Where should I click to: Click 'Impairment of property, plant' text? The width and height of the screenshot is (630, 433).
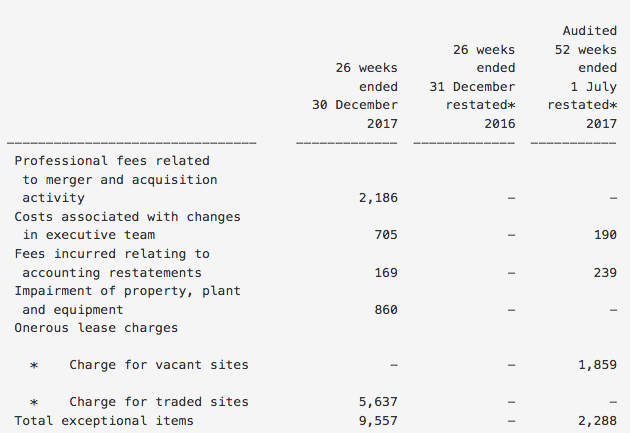[127, 291]
